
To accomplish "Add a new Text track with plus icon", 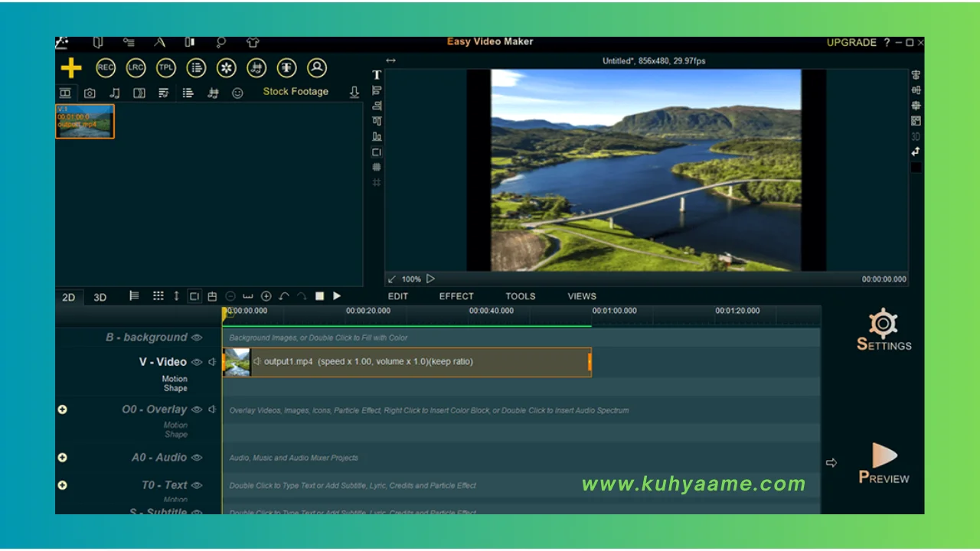I will [x=62, y=485].
